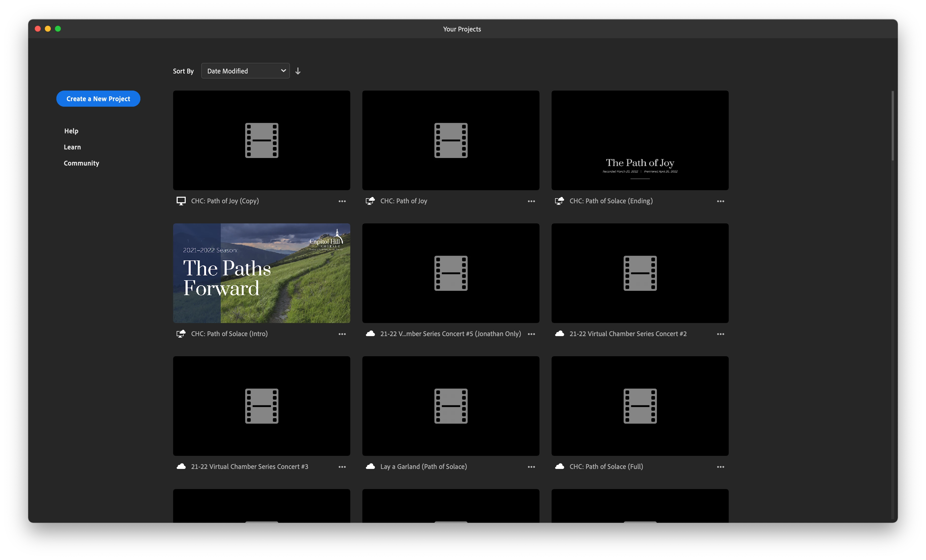
Task: Go to Learn in the sidebar
Action: 72,147
